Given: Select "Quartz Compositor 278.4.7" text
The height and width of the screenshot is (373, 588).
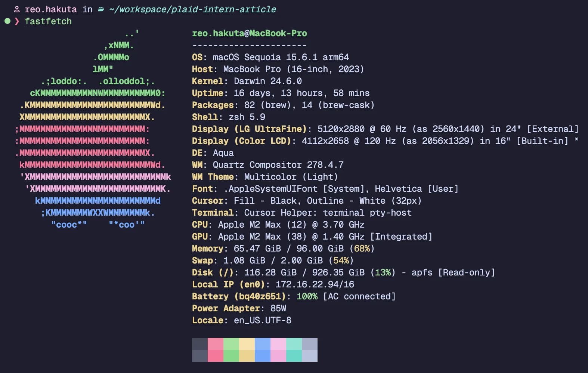Looking at the screenshot, I should [278, 165].
